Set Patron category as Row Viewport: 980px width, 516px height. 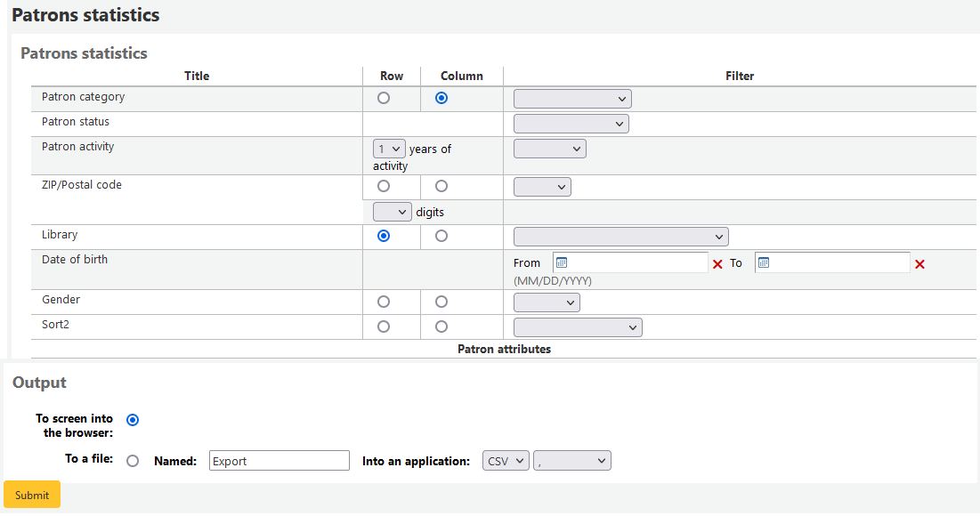click(383, 98)
